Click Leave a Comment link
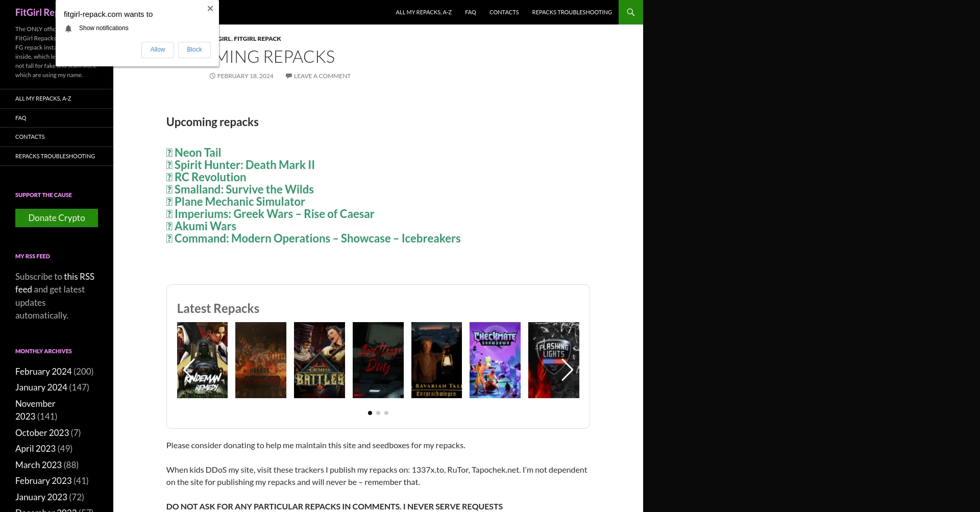The width and height of the screenshot is (980, 512). 322,76
